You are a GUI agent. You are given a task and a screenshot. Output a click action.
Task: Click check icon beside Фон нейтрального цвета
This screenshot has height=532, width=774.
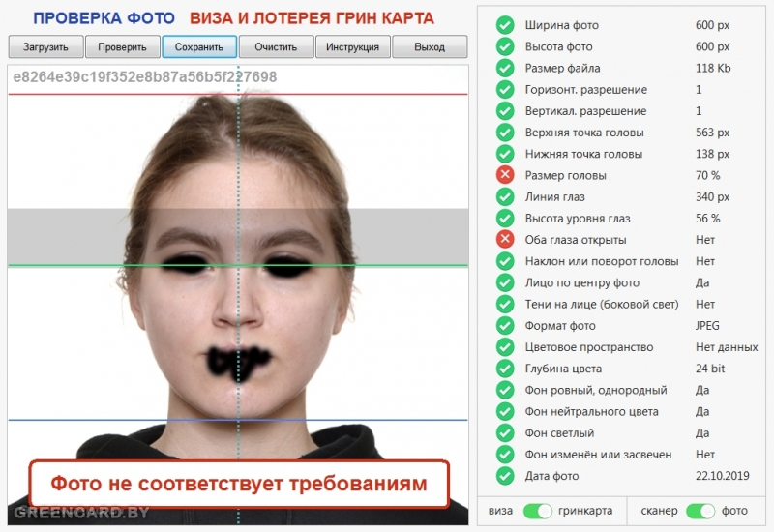505,411
